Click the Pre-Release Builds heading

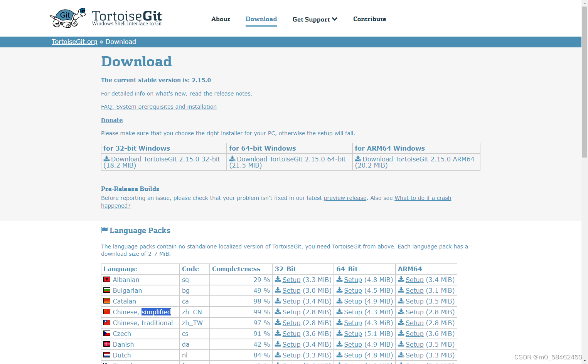coord(130,189)
